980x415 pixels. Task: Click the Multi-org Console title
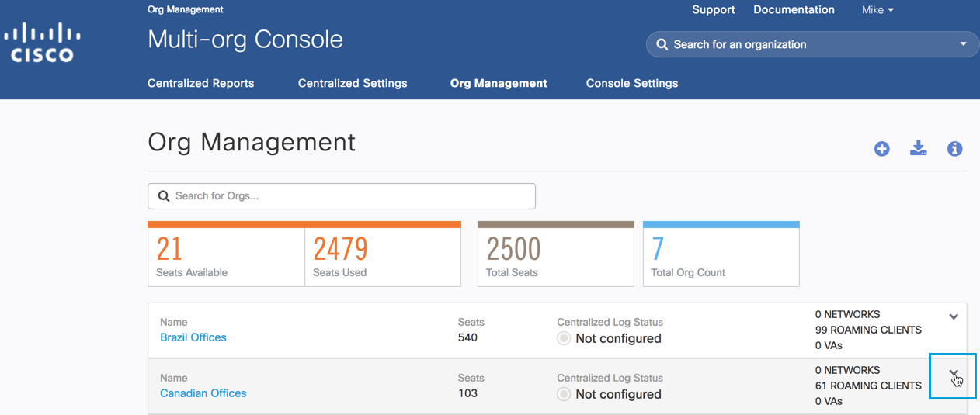245,40
